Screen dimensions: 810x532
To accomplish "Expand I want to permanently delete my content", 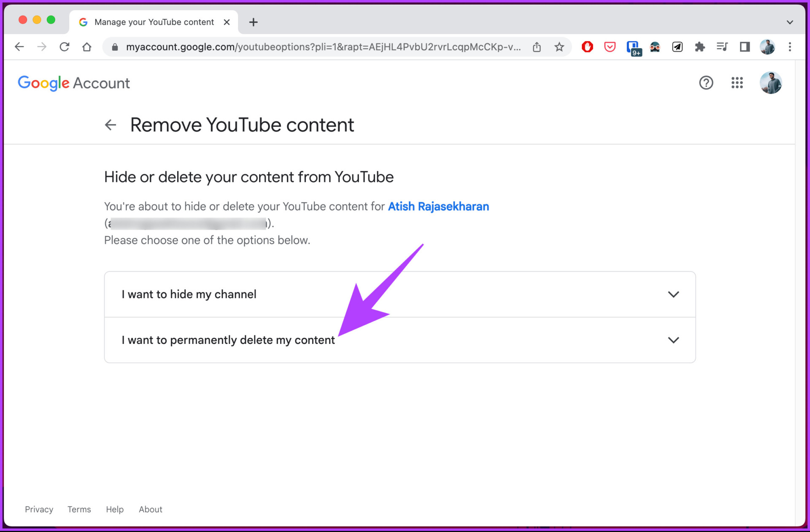I will 400,340.
